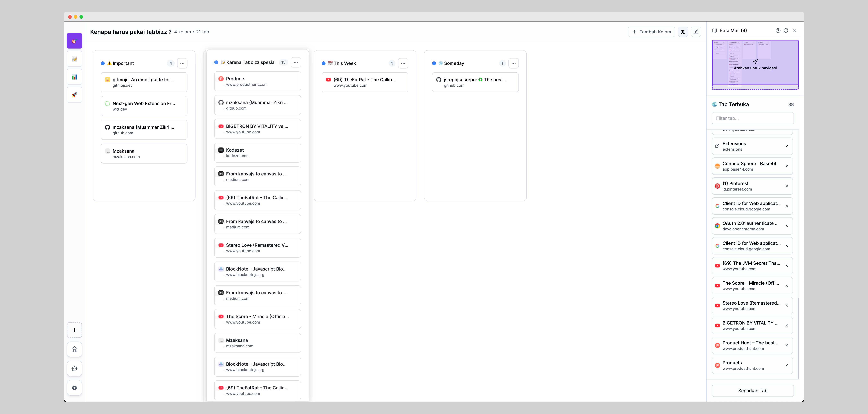Open gitmoji emoji guide card
868x414 pixels.
click(x=144, y=82)
